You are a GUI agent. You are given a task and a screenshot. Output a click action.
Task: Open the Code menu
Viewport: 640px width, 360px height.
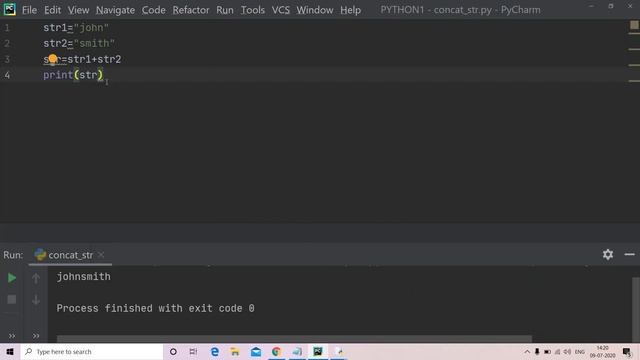153,10
